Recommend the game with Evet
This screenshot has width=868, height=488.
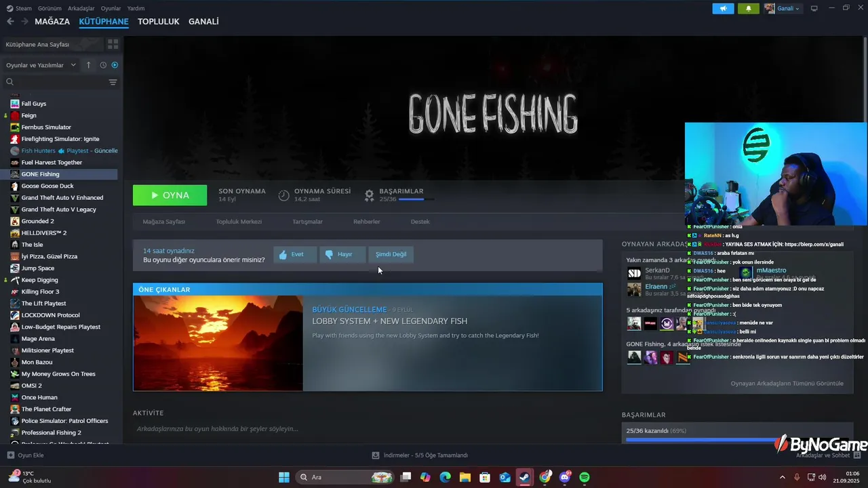pos(295,254)
